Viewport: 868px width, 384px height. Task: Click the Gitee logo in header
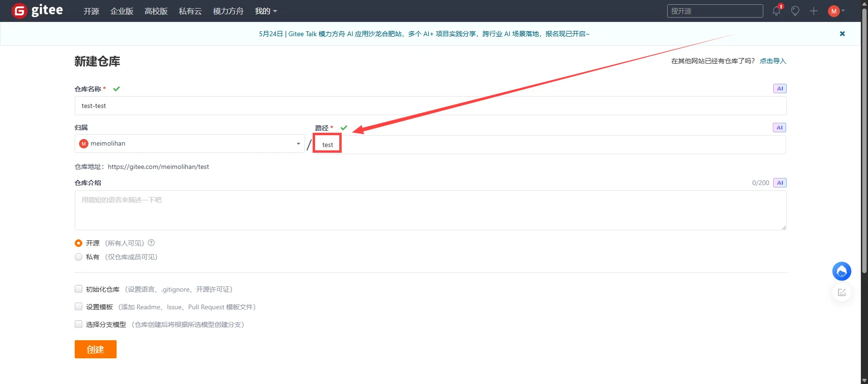click(x=37, y=10)
